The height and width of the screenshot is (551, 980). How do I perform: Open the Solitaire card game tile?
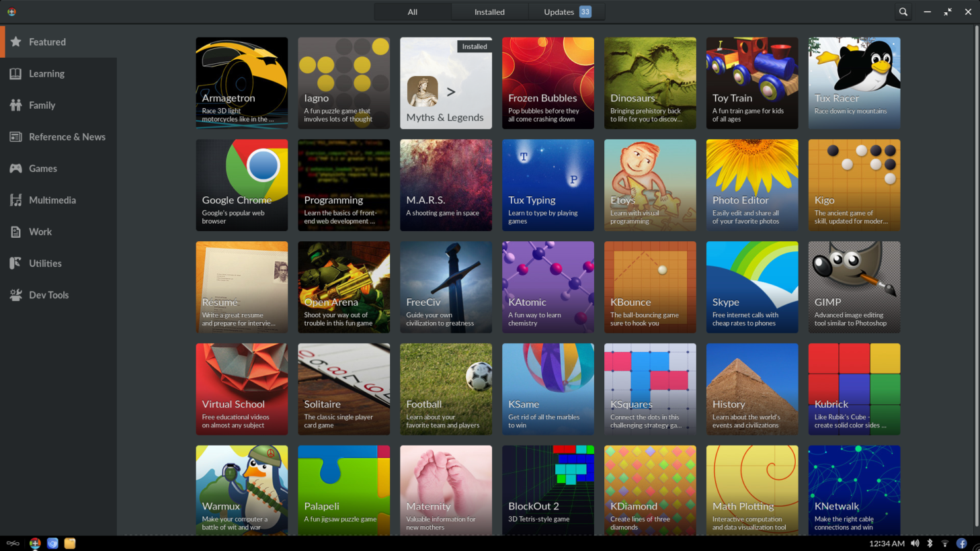[x=344, y=390]
